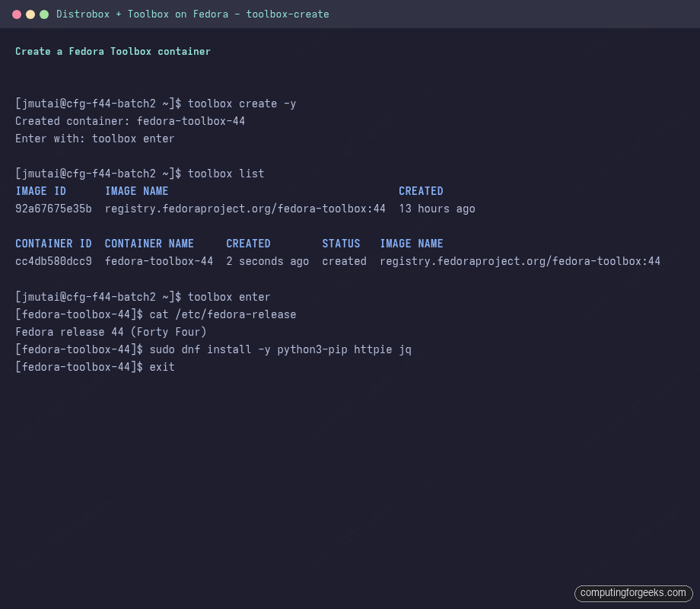Click the 'CONTAINER ID' column header
This screenshot has width=700, height=609.
pyautogui.click(x=53, y=244)
